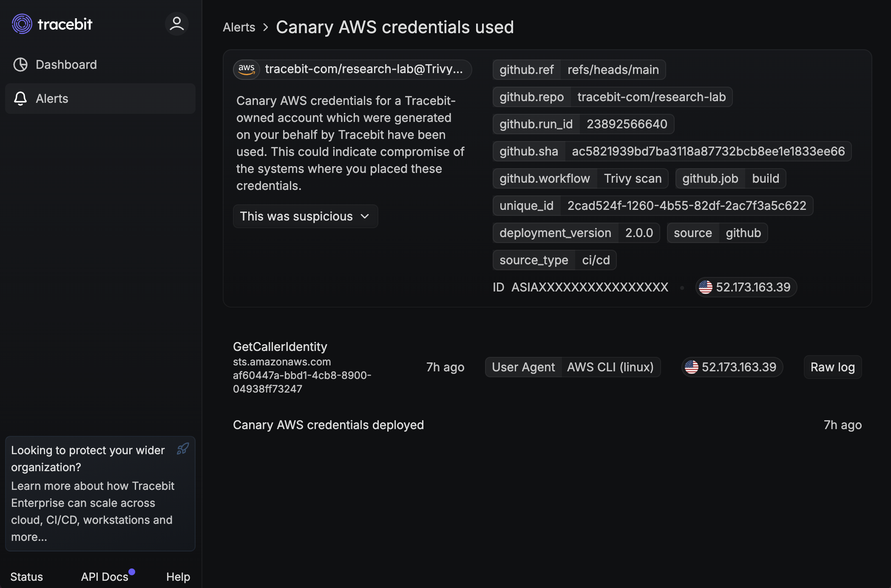Open the Raw log button
The width and height of the screenshot is (891, 588).
click(832, 367)
